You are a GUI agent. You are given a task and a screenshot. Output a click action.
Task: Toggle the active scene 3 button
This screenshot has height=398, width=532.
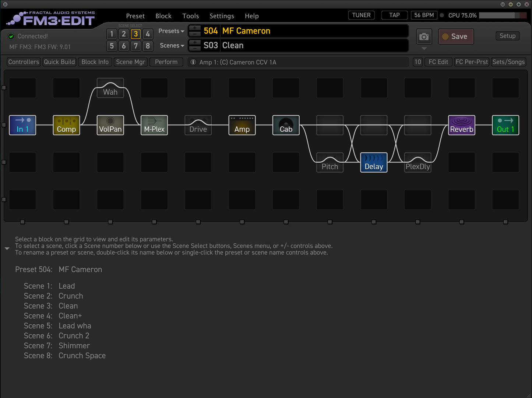136,34
